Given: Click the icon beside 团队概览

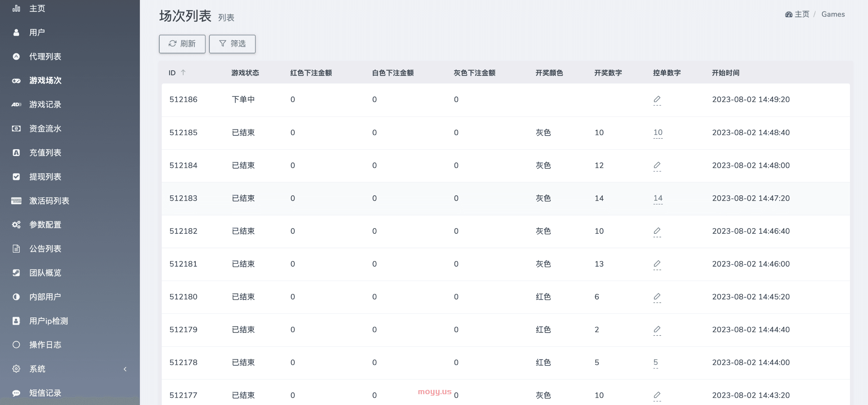Looking at the screenshot, I should click(x=16, y=273).
